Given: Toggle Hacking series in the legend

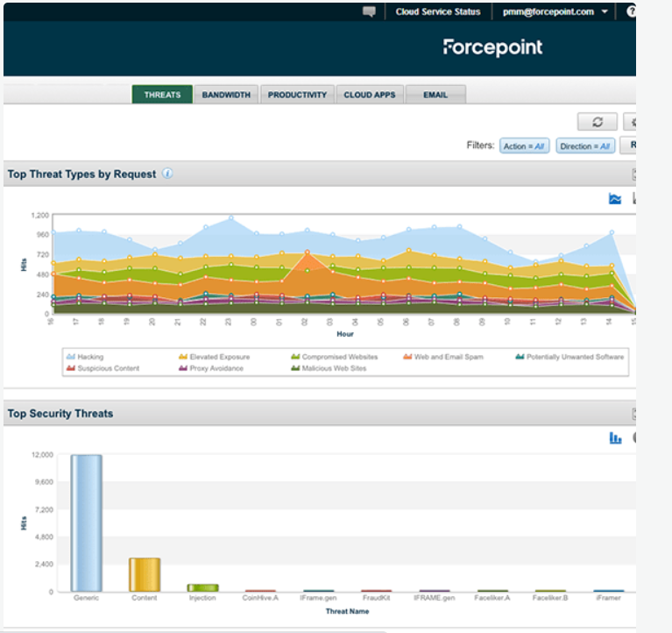Looking at the screenshot, I should (x=85, y=357).
